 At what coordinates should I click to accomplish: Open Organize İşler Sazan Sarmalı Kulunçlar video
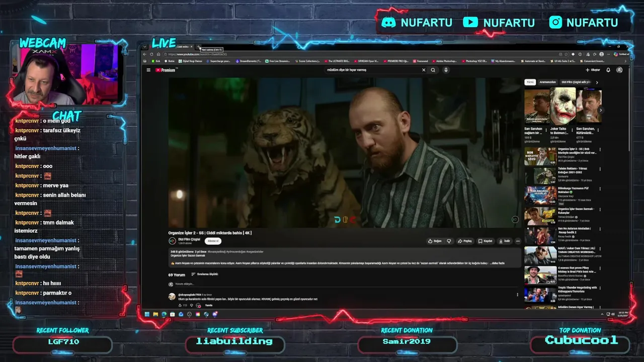[x=540, y=216]
